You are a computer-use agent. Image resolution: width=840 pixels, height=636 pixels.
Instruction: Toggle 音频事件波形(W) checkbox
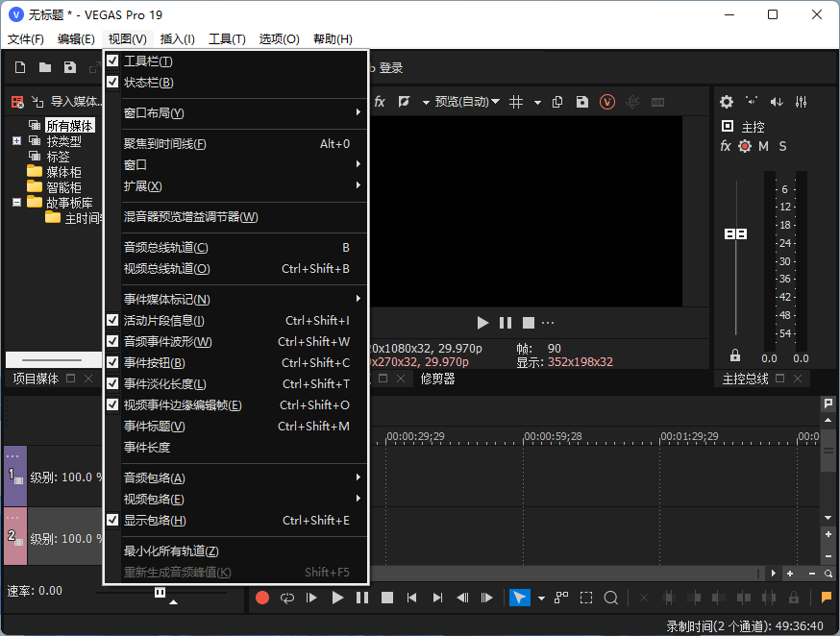pos(112,341)
